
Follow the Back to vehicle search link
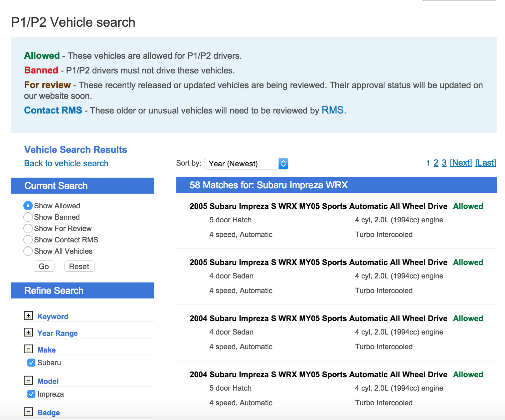(66, 163)
